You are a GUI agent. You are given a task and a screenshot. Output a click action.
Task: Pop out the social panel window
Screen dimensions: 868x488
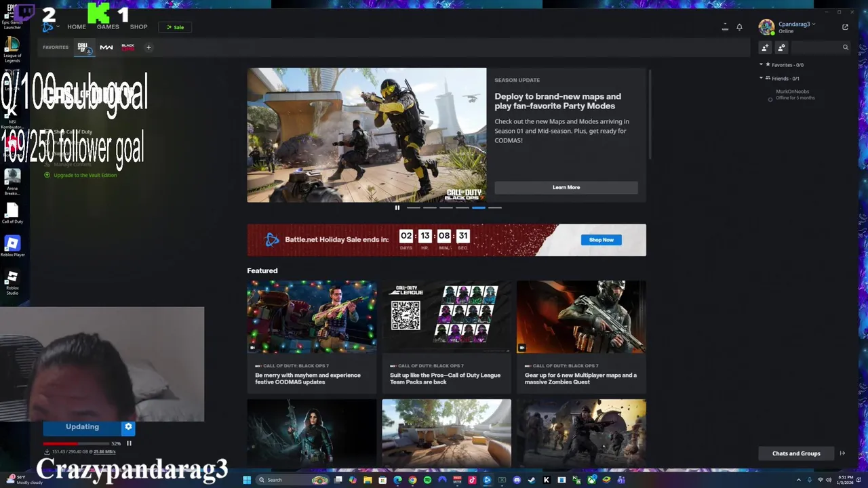click(845, 27)
